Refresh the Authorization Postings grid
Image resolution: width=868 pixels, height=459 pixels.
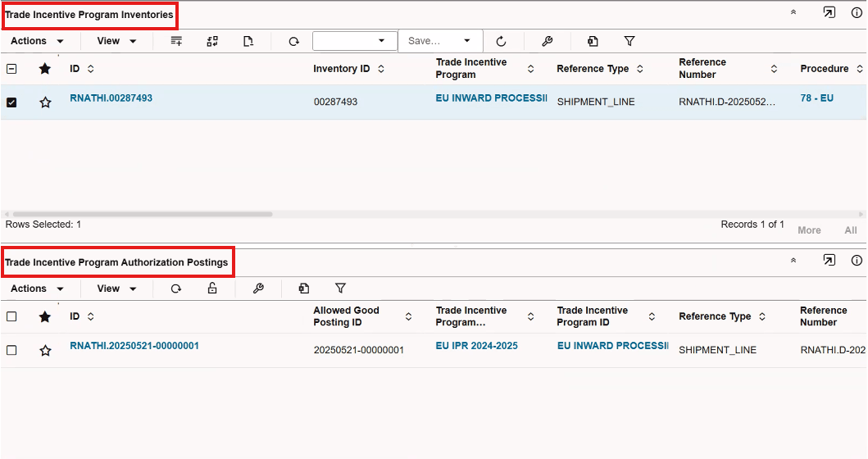click(176, 289)
